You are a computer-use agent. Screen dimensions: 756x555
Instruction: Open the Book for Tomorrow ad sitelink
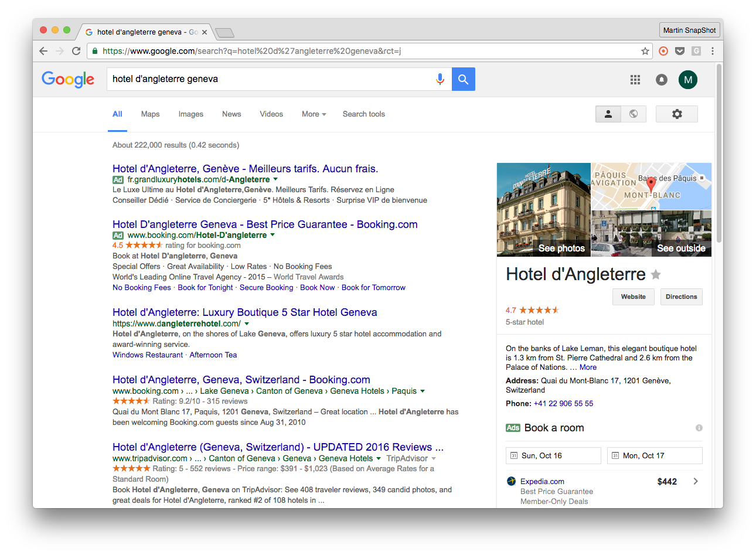[373, 288]
